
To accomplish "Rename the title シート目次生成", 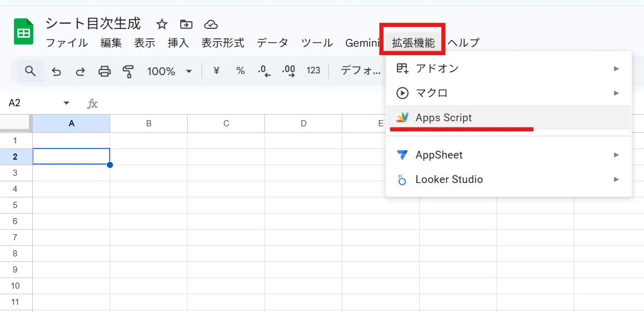I will click(x=93, y=24).
